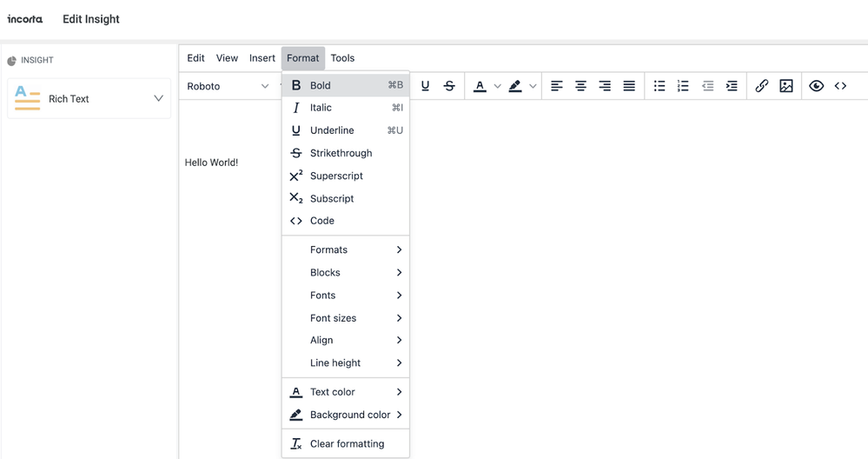Choose Subscript in the Format menu
Screen dimensions: 868x459
pyautogui.click(x=346, y=198)
